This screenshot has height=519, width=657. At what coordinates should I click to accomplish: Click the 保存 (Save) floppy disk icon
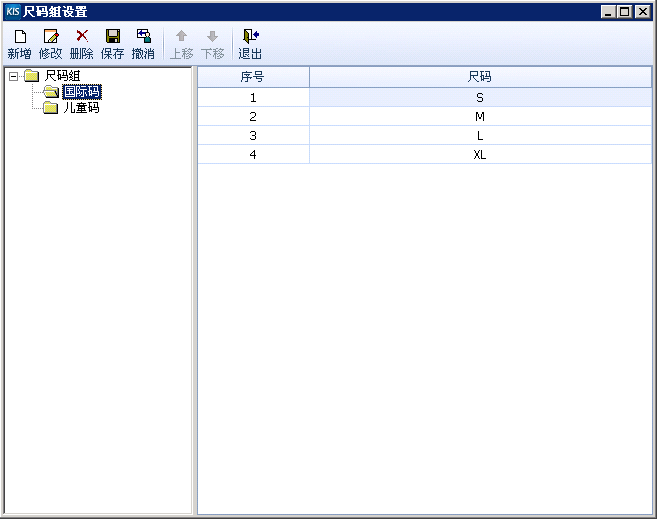(113, 37)
